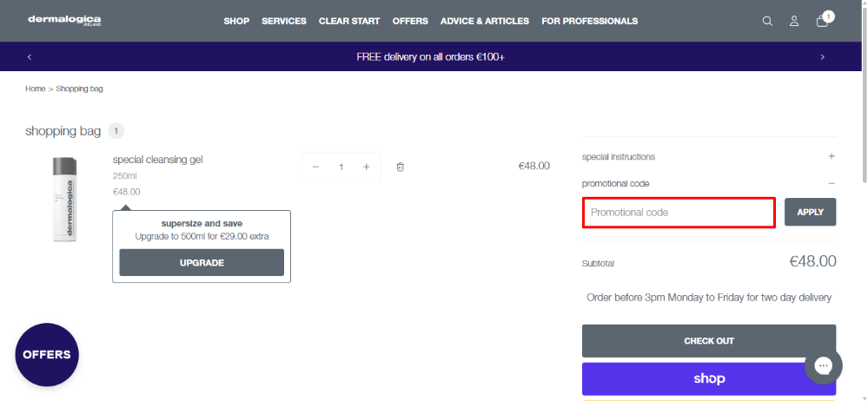Collapse the promotional code section

click(831, 184)
